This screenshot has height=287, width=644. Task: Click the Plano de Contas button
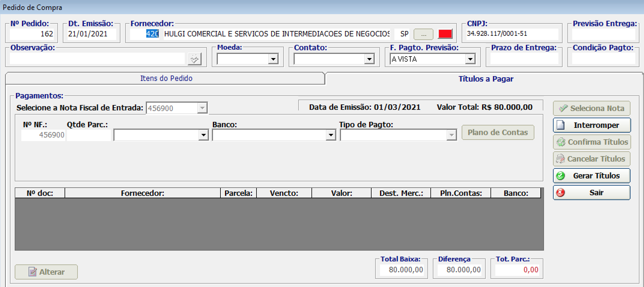pos(498,132)
